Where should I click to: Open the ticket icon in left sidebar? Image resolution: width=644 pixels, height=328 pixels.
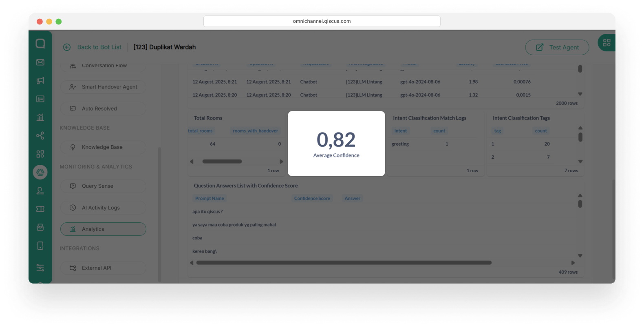click(x=40, y=209)
